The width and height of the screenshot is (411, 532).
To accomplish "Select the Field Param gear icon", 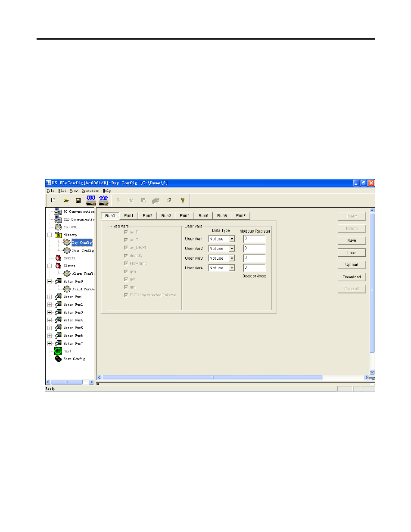I will 67,289.
